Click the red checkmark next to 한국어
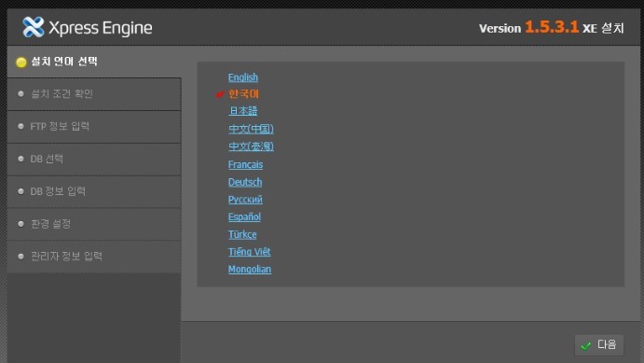This screenshot has height=363, width=644. (x=220, y=94)
